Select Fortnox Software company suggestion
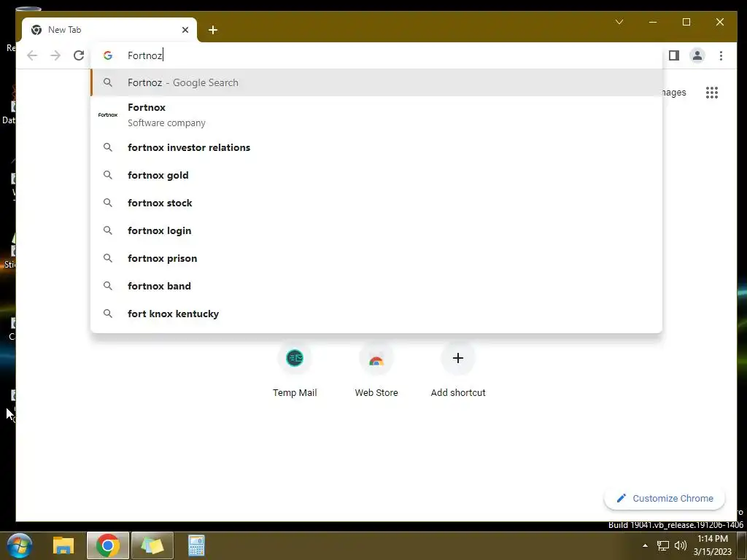 point(376,114)
